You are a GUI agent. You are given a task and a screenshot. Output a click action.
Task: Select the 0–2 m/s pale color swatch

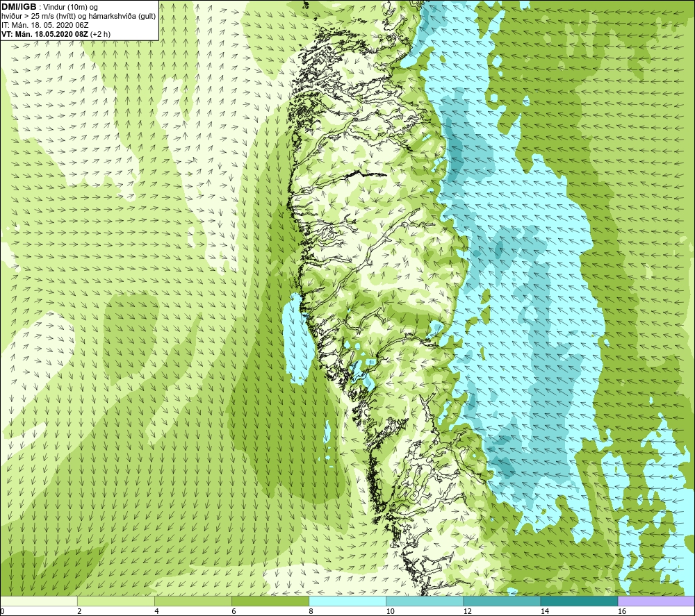point(38,601)
